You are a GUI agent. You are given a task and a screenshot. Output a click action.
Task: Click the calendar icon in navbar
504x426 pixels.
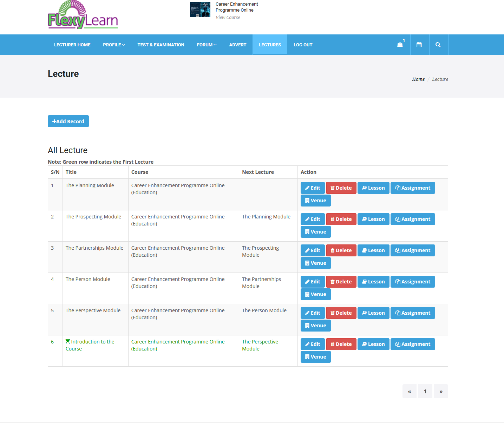coord(419,45)
